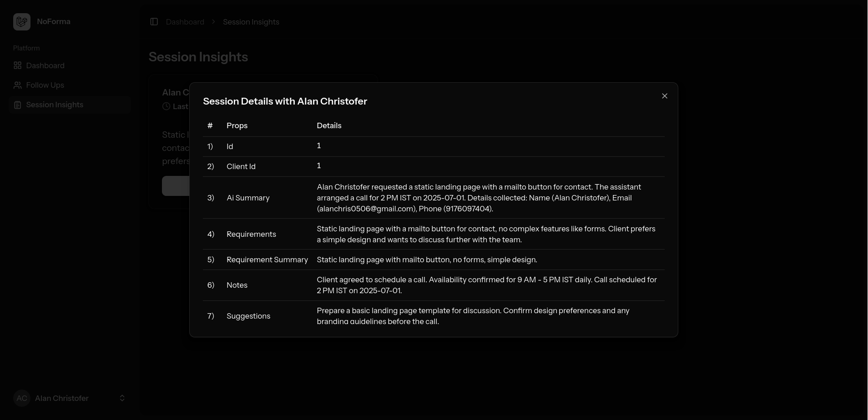This screenshot has height=420, width=868.
Task: Click the AC user avatar
Action: tap(22, 398)
